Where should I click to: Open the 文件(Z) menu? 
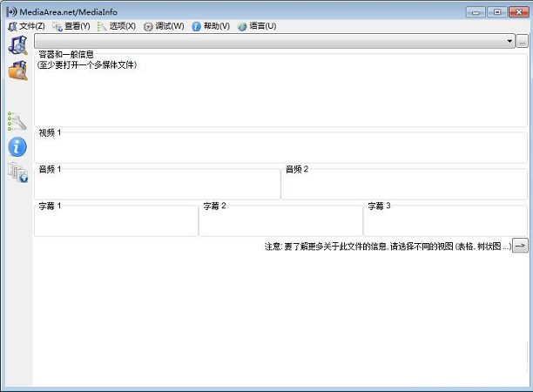[26, 26]
